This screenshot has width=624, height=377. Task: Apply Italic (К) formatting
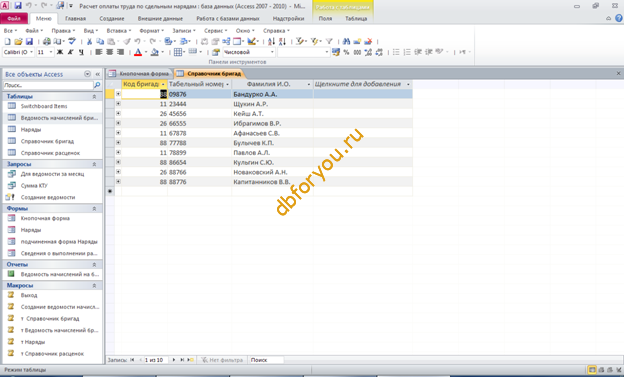pos(70,52)
